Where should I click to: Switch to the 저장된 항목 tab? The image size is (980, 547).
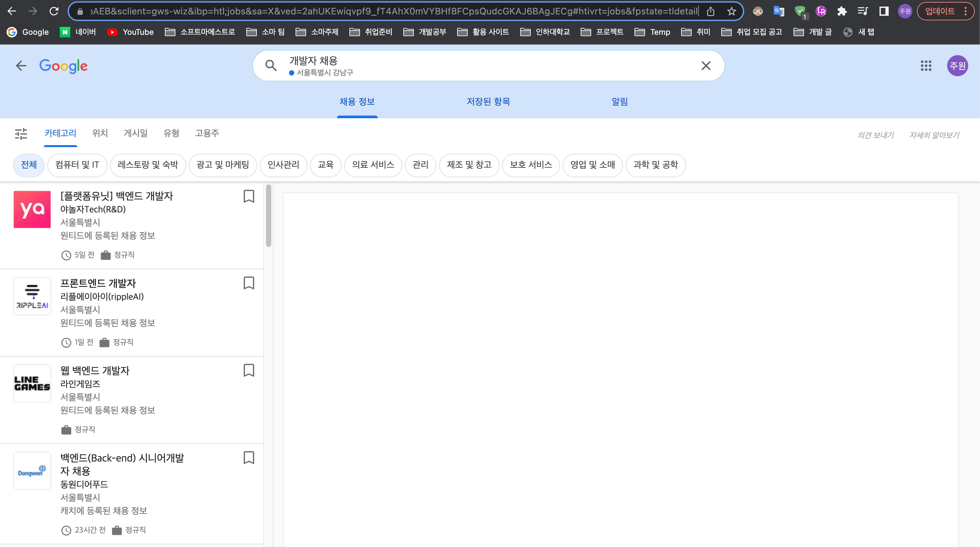click(488, 101)
